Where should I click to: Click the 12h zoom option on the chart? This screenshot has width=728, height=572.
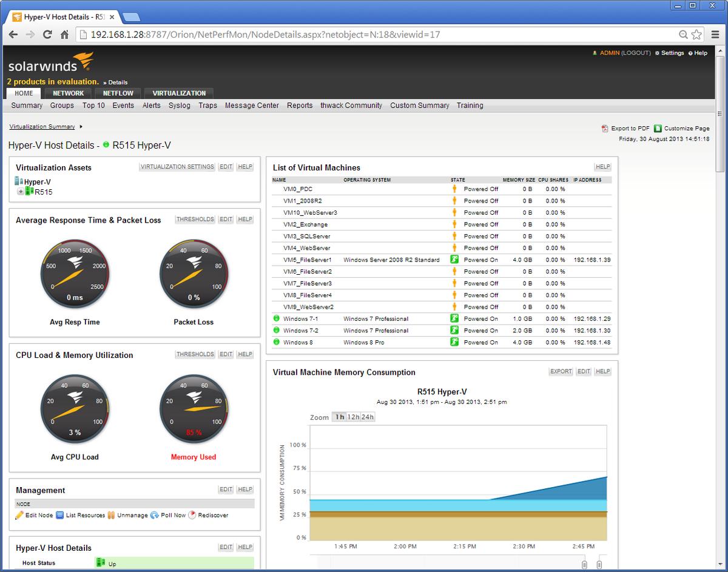point(354,417)
